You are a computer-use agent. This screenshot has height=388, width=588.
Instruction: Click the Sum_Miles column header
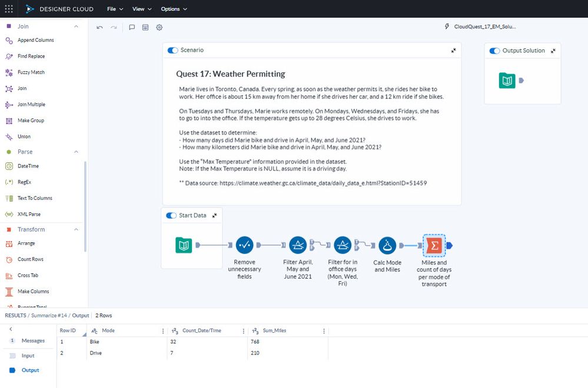tap(288, 331)
